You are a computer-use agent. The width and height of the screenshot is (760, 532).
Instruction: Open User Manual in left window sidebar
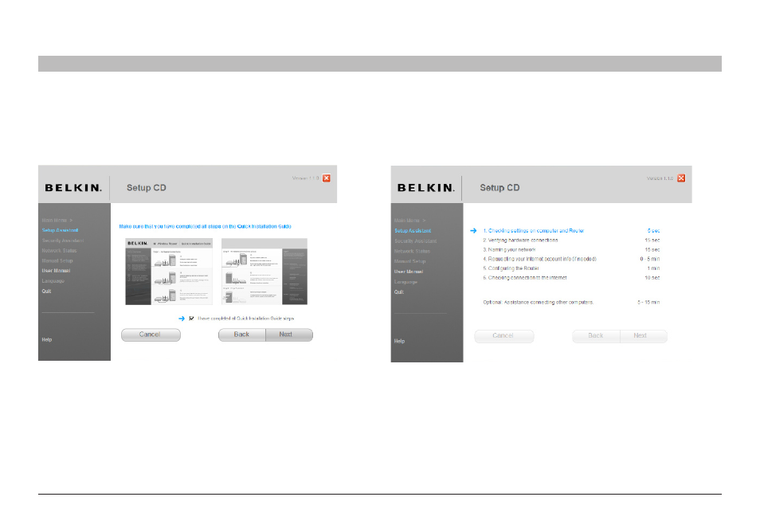(56, 271)
